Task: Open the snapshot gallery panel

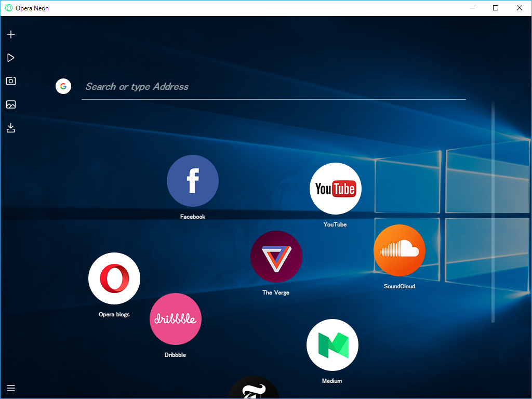Action: coord(11,104)
